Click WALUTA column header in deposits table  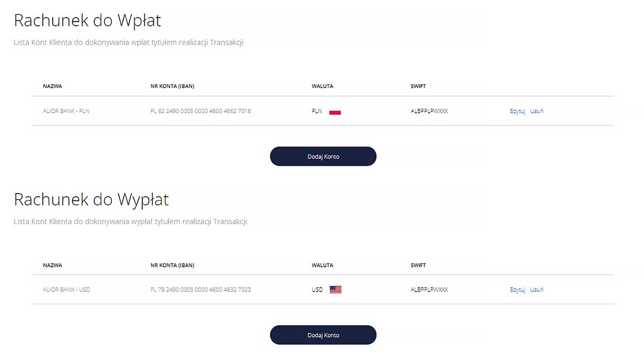(323, 86)
